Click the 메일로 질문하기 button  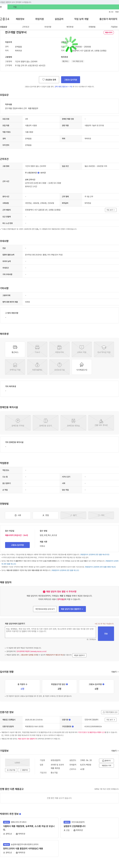pyautogui.click(x=79, y=655)
